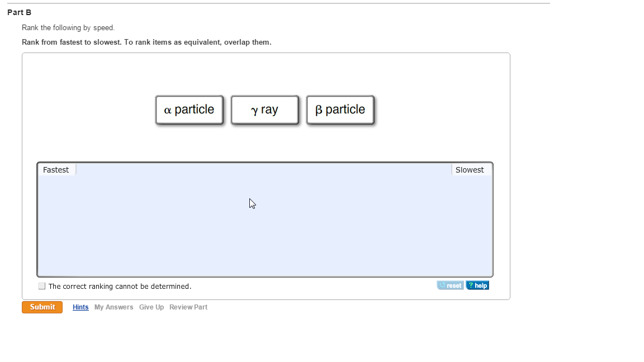
Task: Click the reset button in ranking box
Action: (450, 285)
